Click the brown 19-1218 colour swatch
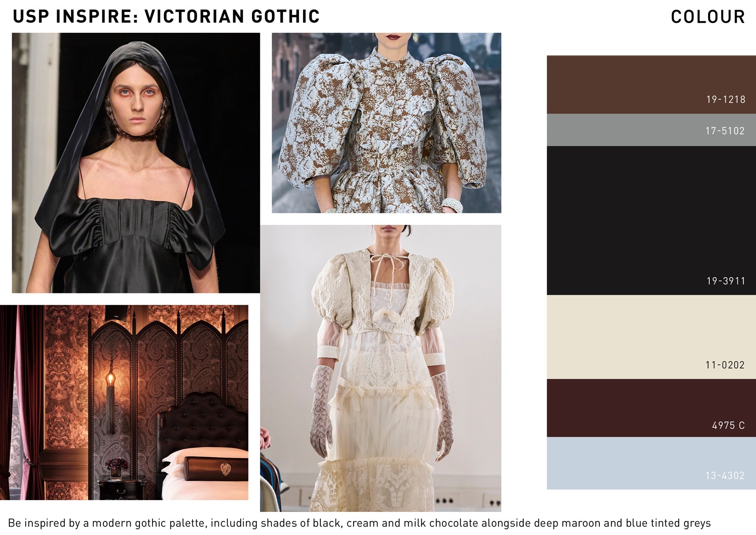The height and width of the screenshot is (535, 756). click(x=651, y=84)
